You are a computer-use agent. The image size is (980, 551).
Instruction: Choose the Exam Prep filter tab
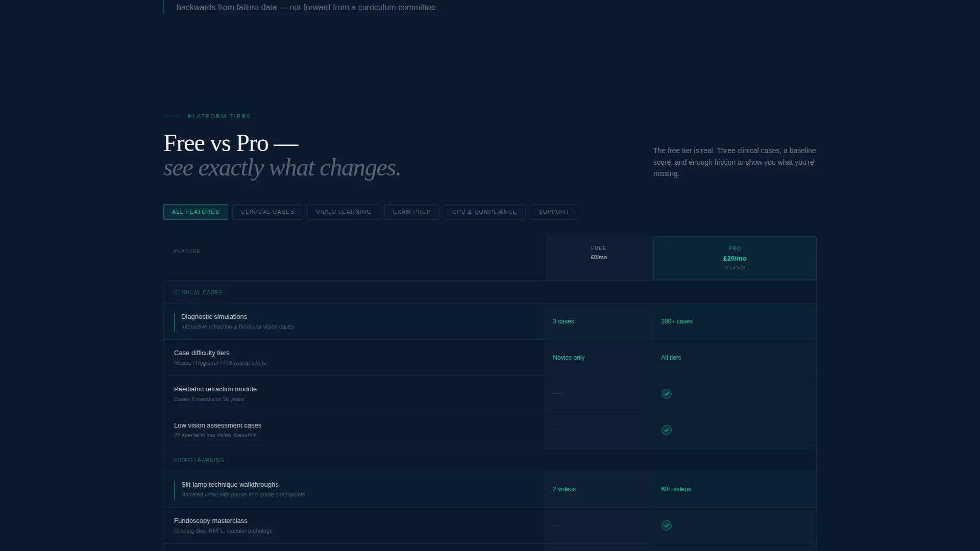click(412, 212)
